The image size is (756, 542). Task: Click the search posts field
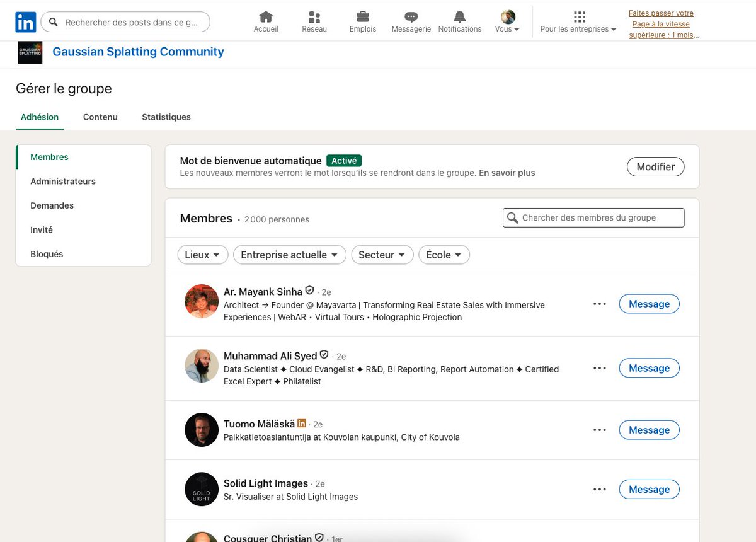click(125, 22)
